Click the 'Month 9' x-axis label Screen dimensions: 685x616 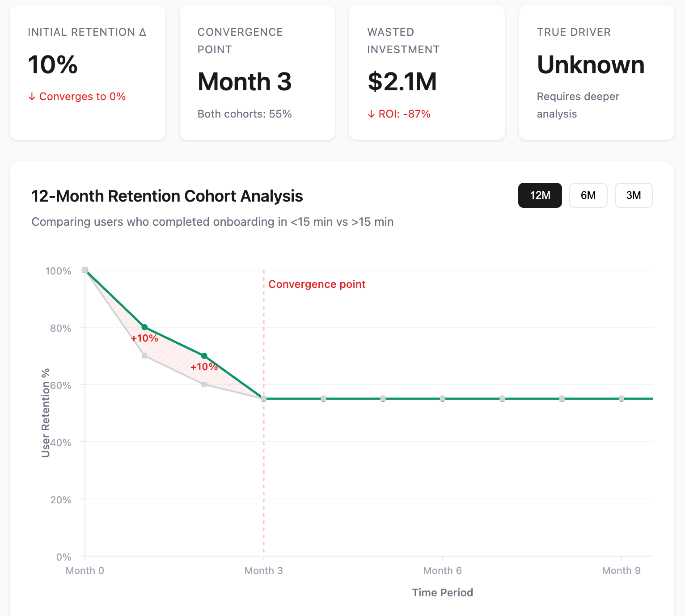622,571
